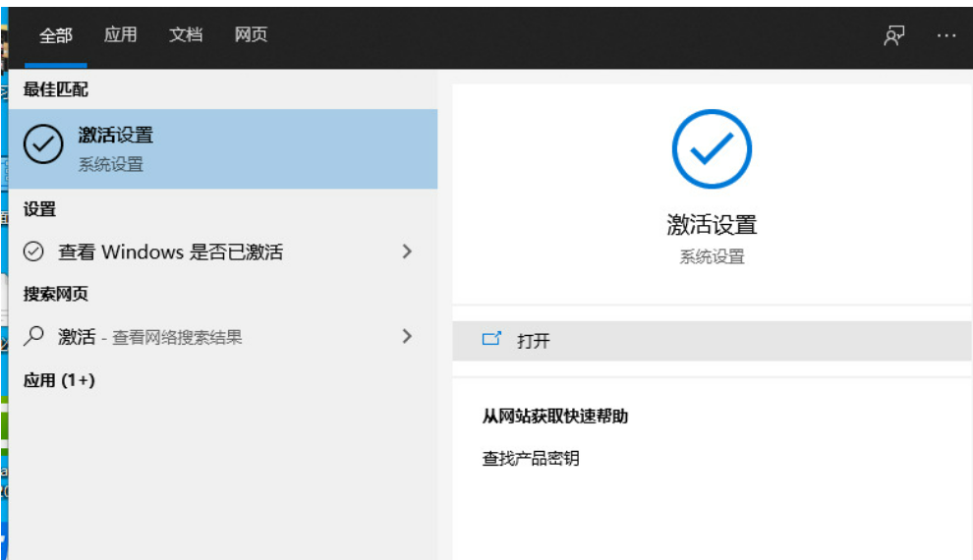Click the open-window icon beside 打开
This screenshot has height=560, width=973.
click(491, 340)
